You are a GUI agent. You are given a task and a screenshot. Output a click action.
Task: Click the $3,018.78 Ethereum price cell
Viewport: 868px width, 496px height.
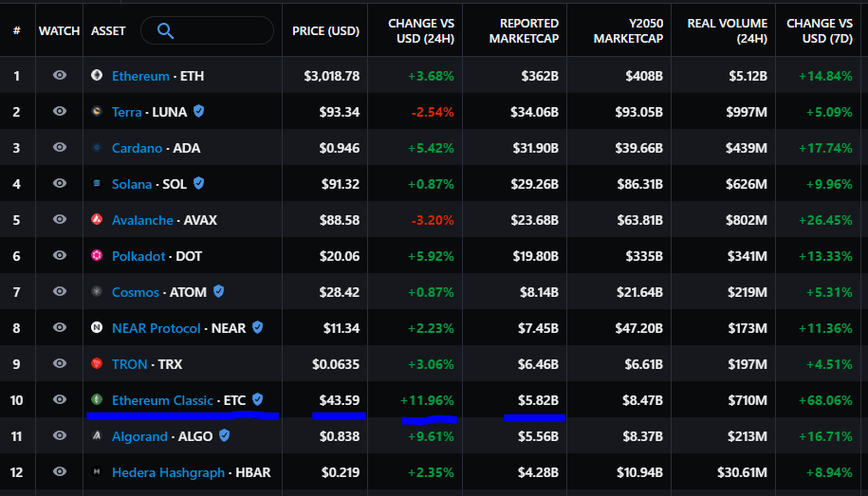pyautogui.click(x=332, y=76)
